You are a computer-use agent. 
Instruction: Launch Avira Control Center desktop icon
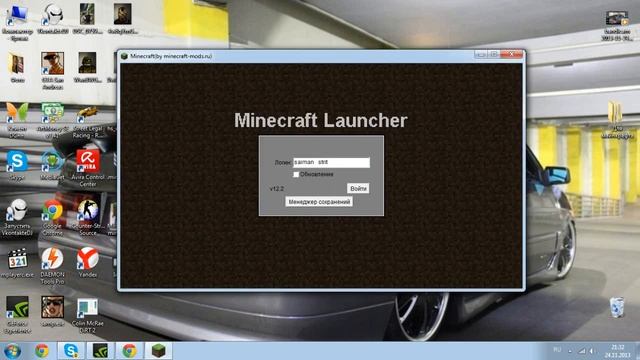[88, 168]
